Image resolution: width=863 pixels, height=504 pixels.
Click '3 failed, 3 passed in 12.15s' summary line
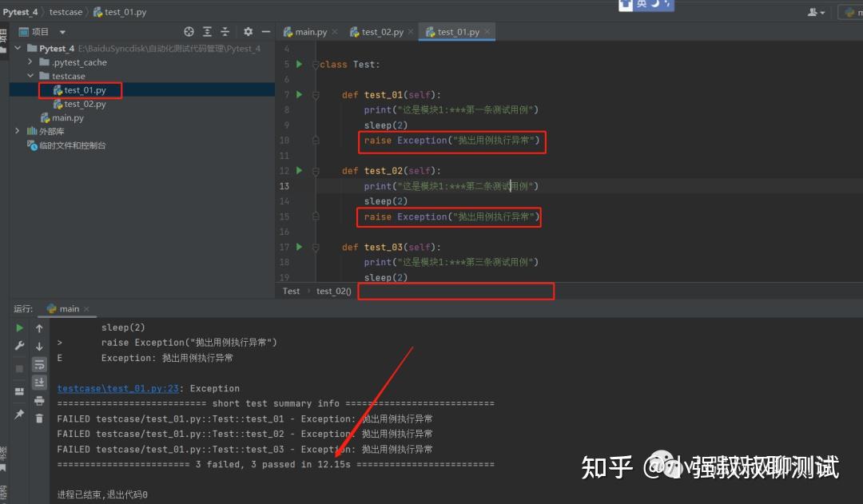pos(276,464)
